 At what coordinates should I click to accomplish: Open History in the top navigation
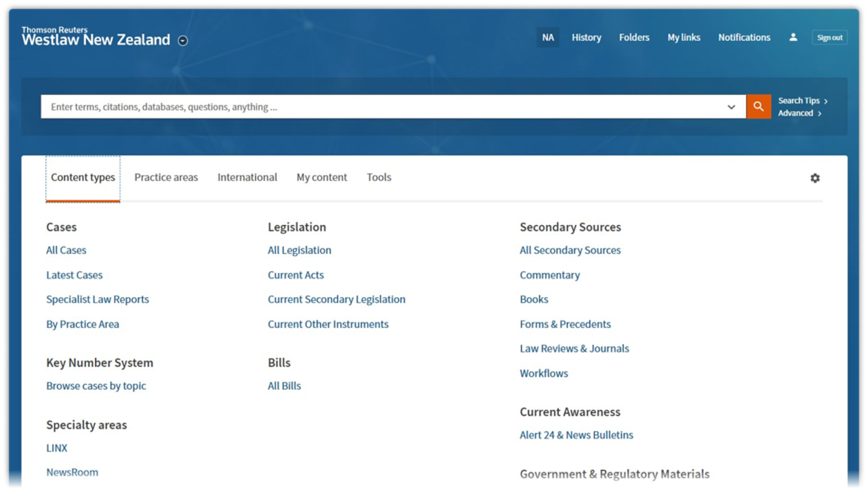586,37
